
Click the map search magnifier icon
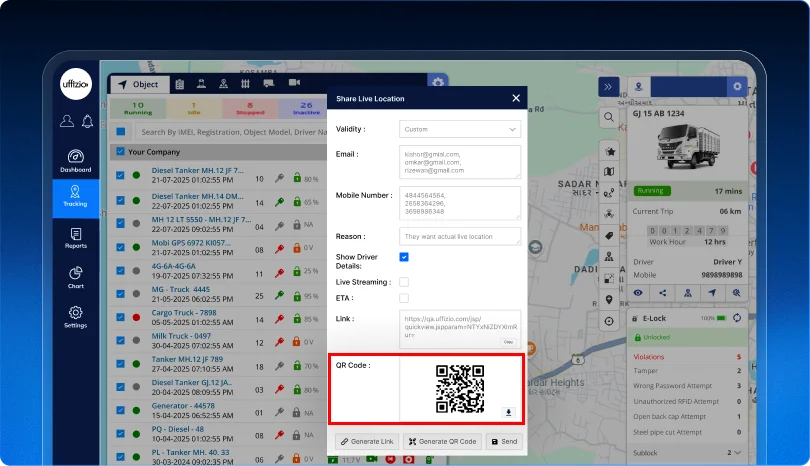609,117
